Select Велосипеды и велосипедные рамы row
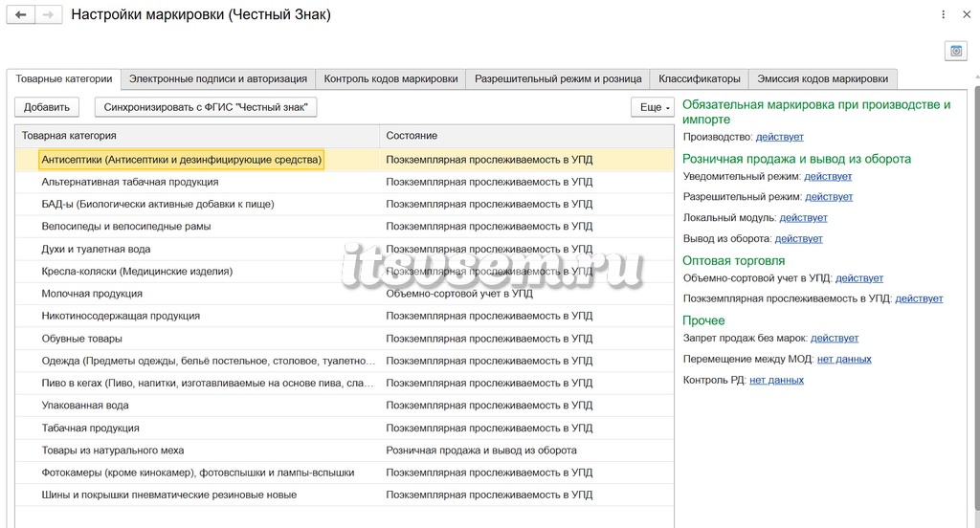Screen dimensions: 980x528 click(x=345, y=226)
